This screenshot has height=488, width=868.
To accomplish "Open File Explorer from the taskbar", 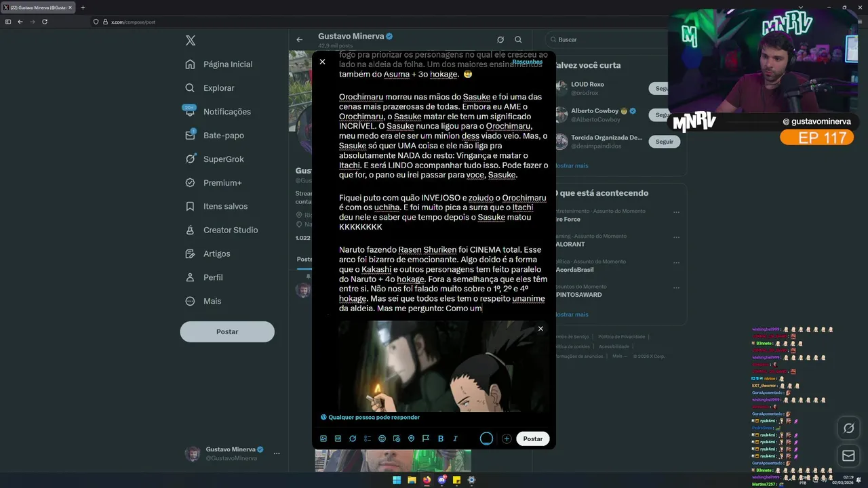I will [x=412, y=480].
